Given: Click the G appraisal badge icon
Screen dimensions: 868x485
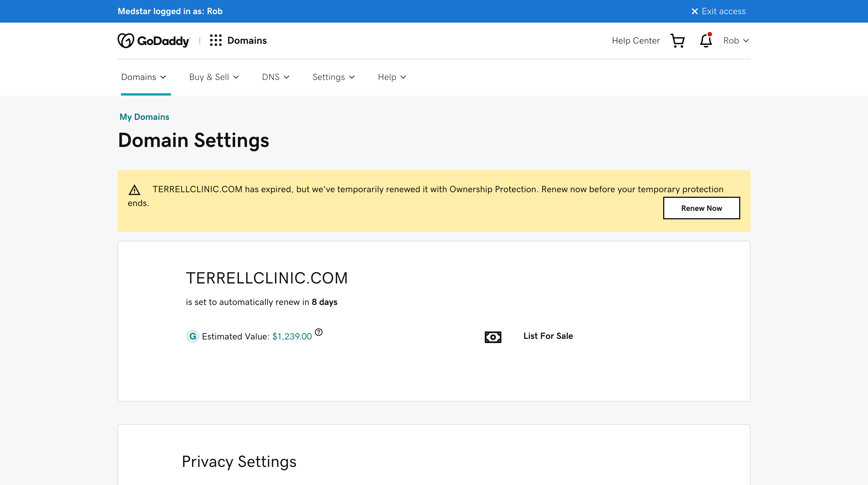Looking at the screenshot, I should pos(192,336).
